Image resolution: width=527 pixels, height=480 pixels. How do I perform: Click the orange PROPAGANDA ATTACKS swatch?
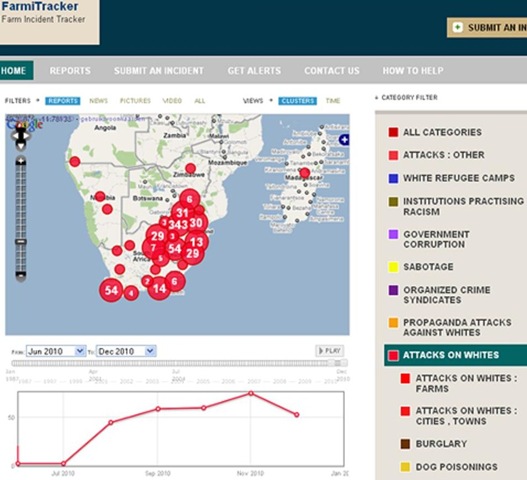(393, 323)
